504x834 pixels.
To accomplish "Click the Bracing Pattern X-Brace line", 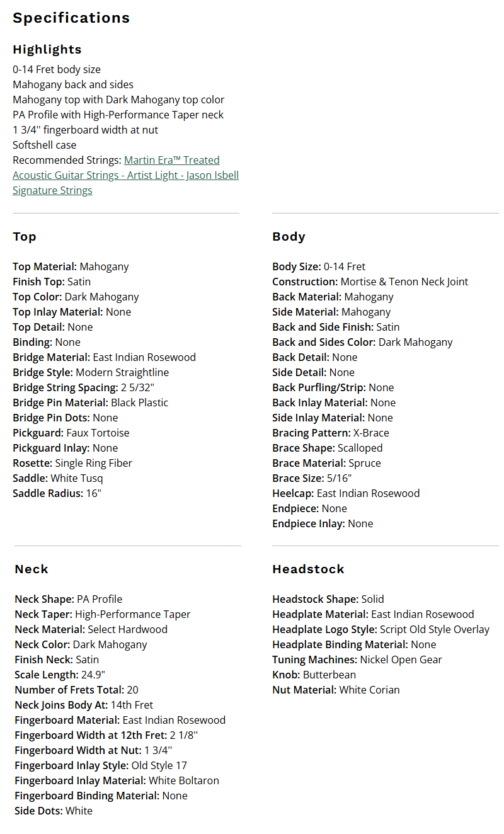I will [x=330, y=433].
